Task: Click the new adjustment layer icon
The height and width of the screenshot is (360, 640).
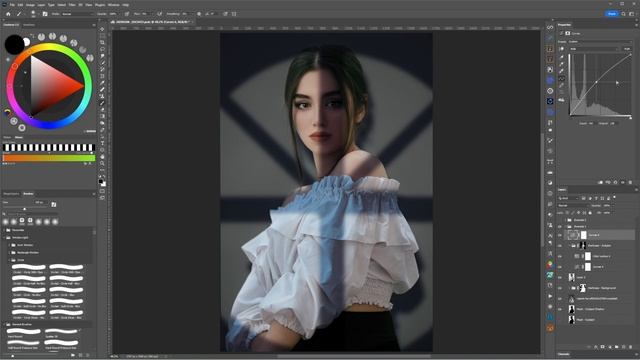Action: (x=610, y=347)
